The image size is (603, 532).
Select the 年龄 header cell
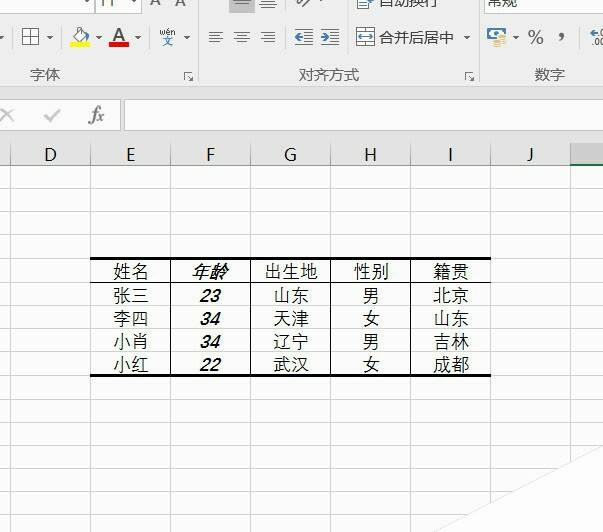tap(210, 271)
